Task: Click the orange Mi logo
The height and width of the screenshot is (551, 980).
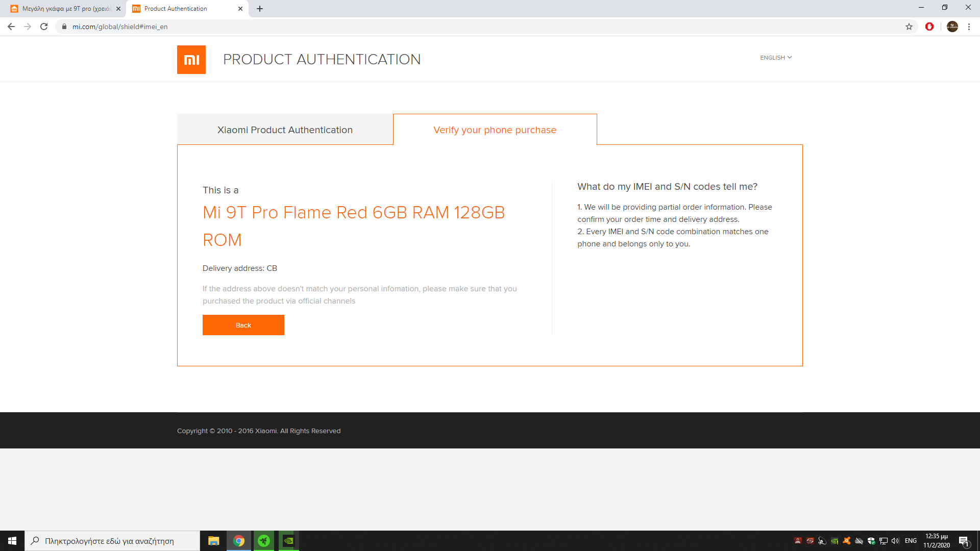Action: [191, 60]
